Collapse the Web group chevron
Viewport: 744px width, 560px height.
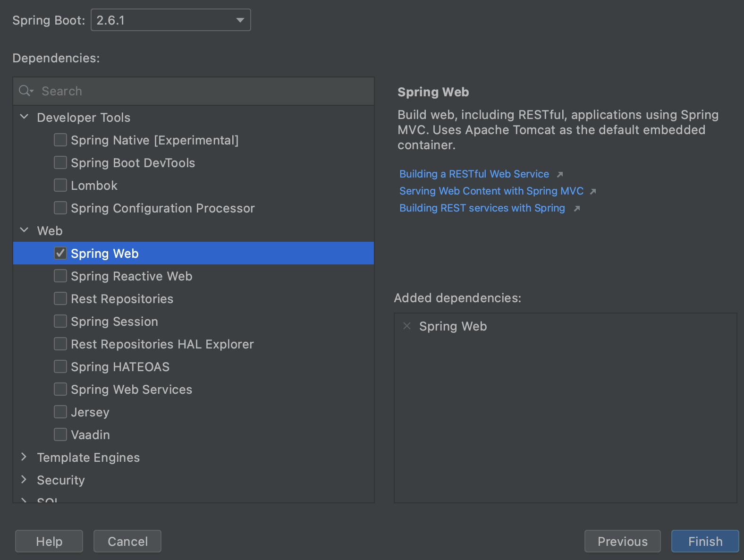click(24, 230)
